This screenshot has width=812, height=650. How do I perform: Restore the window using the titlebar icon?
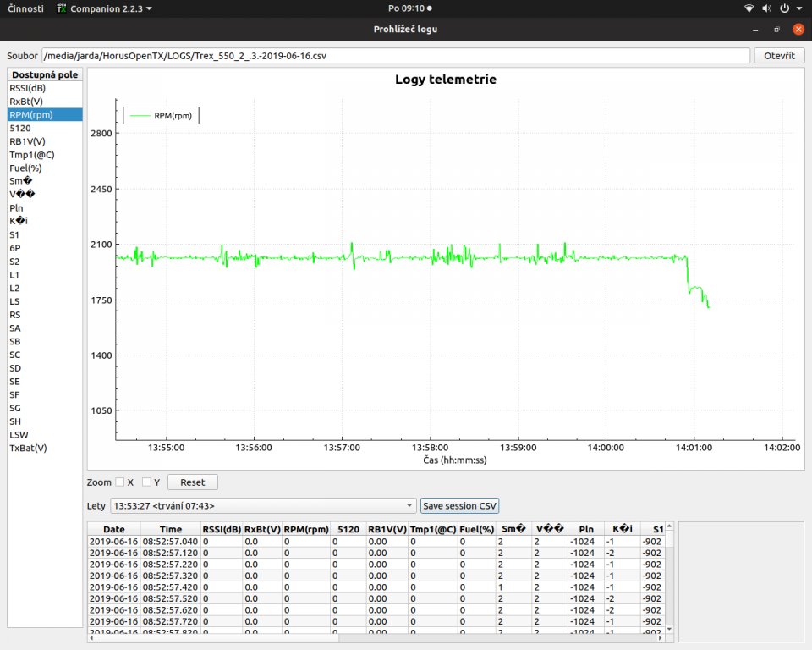[x=776, y=29]
